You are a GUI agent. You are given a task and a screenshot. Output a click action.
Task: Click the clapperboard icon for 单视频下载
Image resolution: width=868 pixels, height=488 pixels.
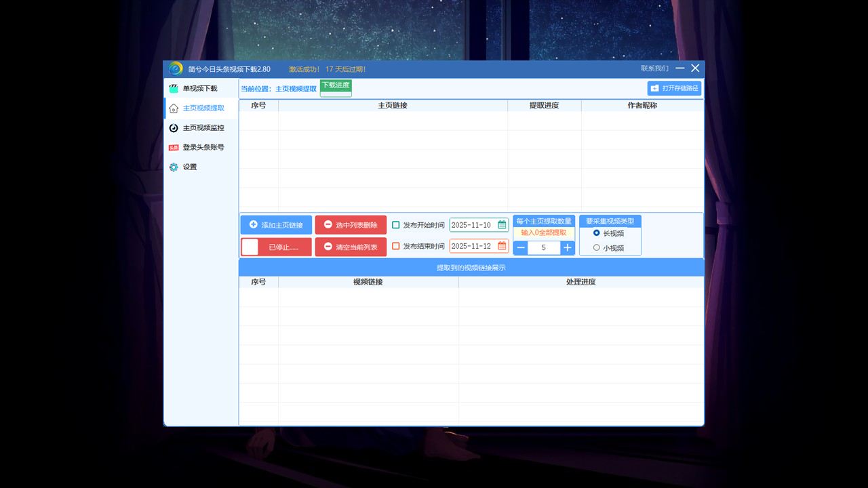point(174,89)
